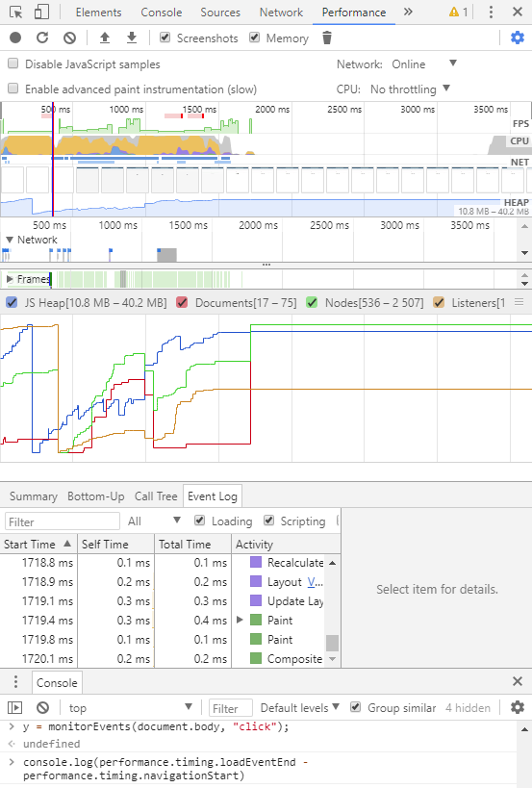Screen dimensions: 532x788
Task: Start recording with the record button
Action: [15, 38]
